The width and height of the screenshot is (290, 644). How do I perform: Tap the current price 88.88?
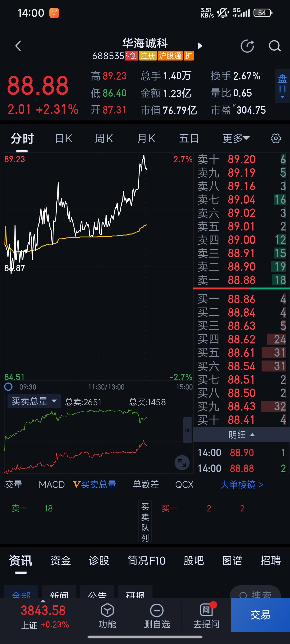[x=38, y=86]
